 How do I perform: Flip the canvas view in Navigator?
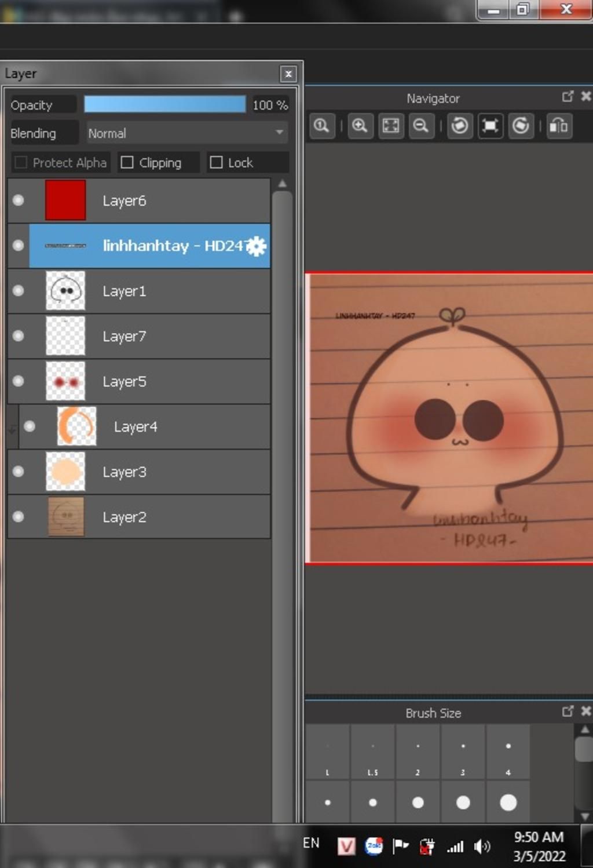pyautogui.click(x=559, y=126)
